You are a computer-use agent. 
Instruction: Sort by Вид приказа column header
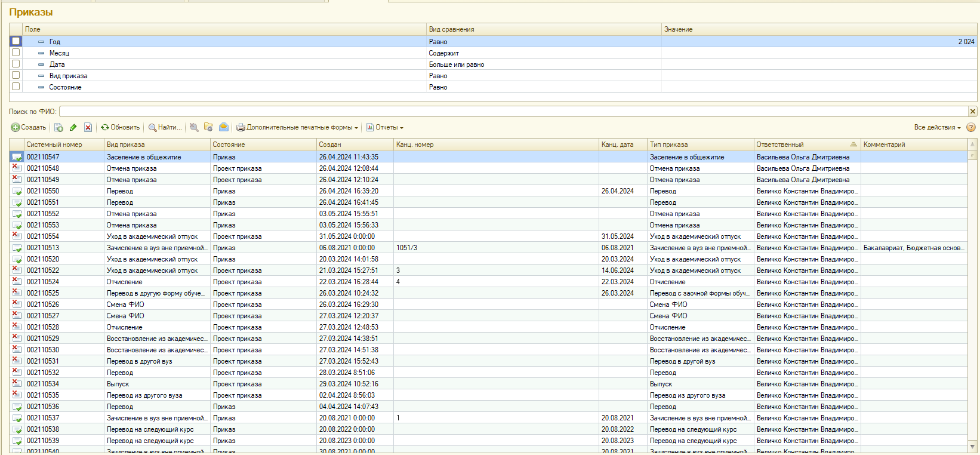tap(157, 145)
